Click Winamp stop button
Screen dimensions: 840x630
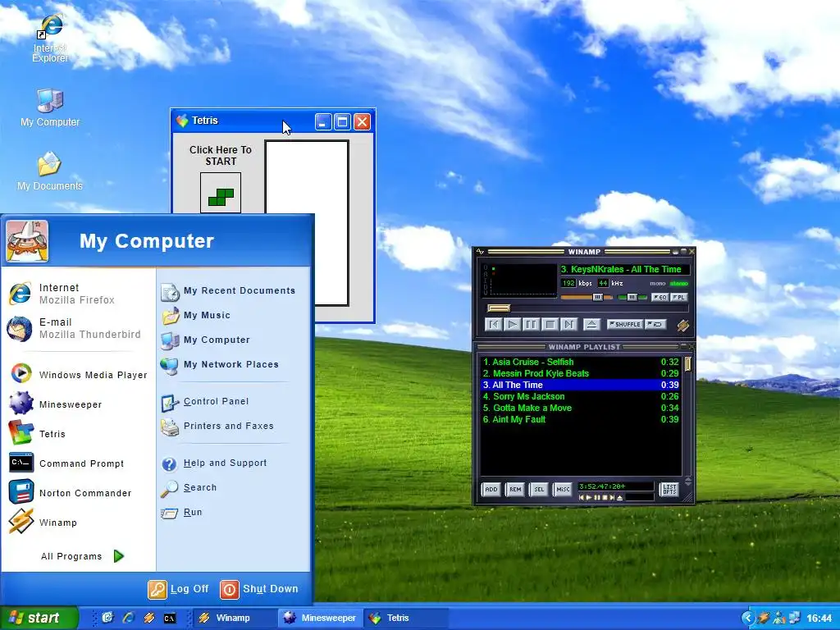click(x=550, y=324)
